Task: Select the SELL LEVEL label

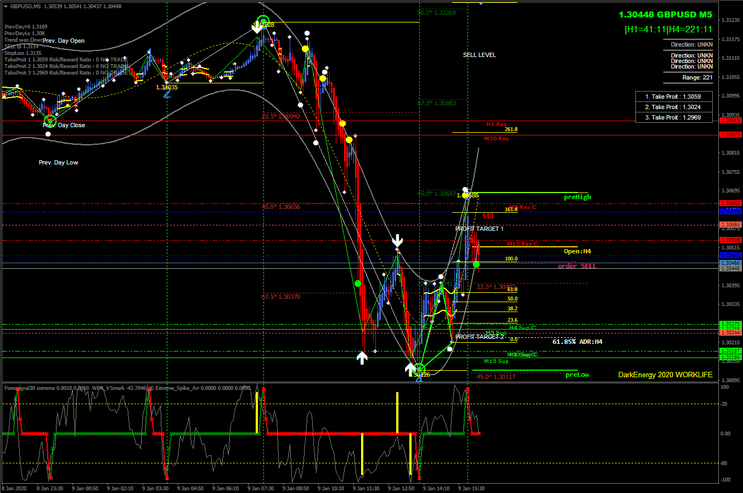Action: tap(479, 54)
